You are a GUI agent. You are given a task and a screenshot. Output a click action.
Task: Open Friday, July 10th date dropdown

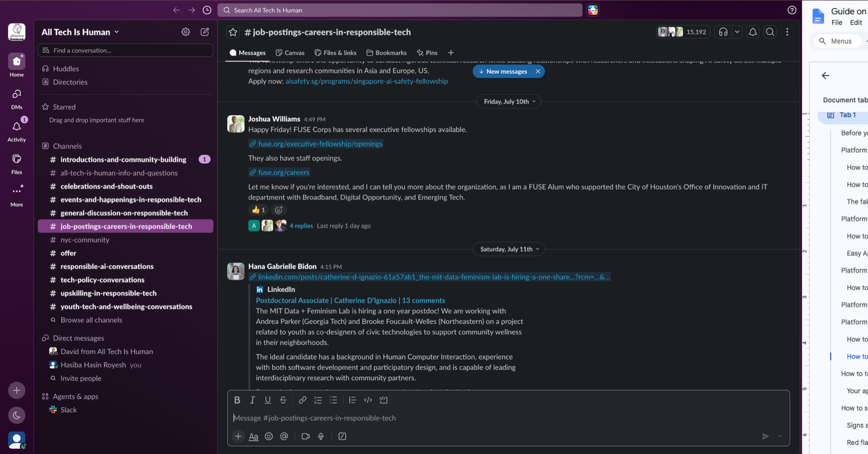click(509, 102)
